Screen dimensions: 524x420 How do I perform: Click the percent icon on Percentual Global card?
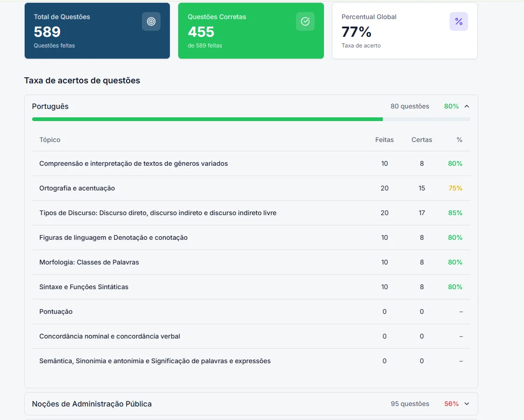coord(458,21)
